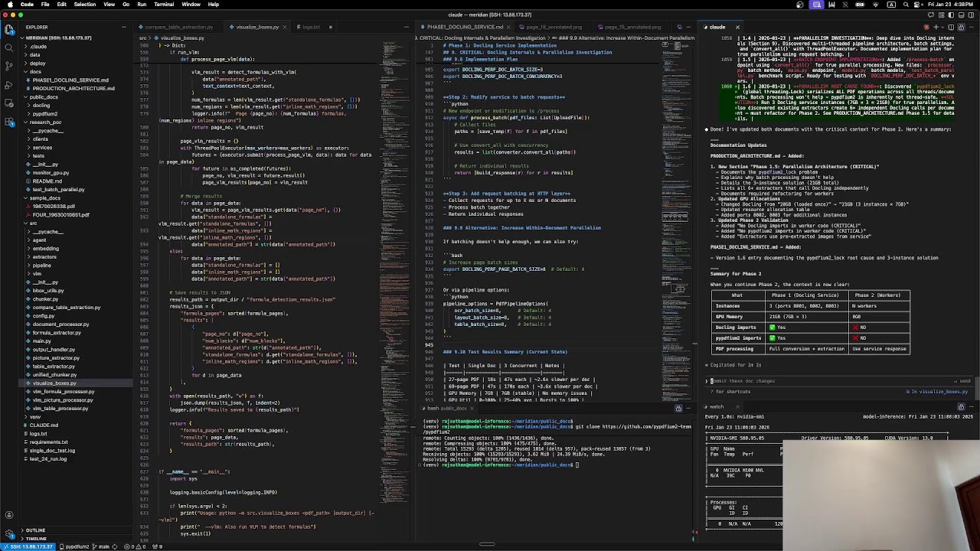Viewport: 980px width, 551px height.
Task: Switch to page_15_annotated.png tab
Action: tap(632, 27)
